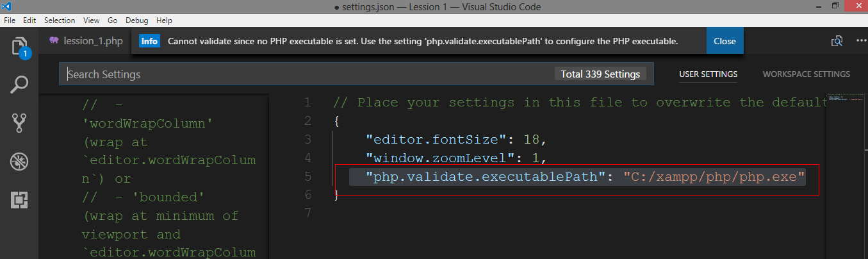Click the Total 339 Settings badge
Screen dimensions: 868x259
click(600, 74)
